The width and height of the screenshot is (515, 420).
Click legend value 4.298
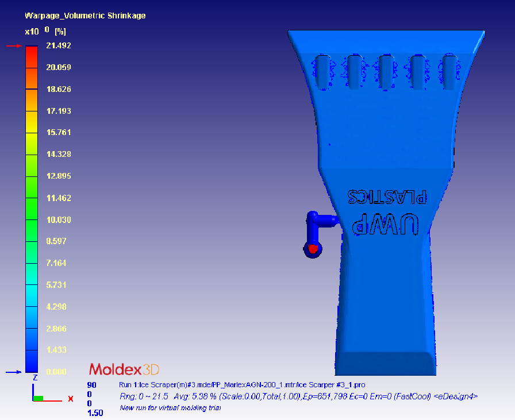click(56, 306)
